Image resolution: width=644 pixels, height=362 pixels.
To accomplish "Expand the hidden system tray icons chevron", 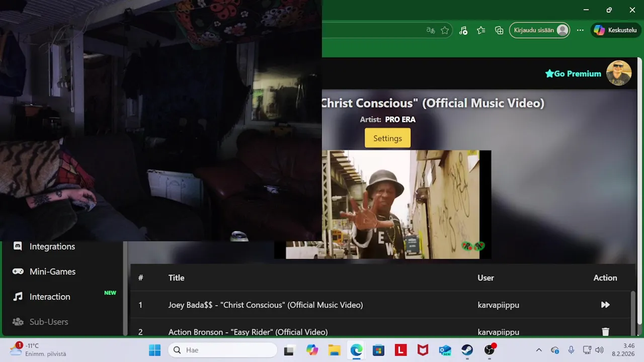I will (539, 350).
